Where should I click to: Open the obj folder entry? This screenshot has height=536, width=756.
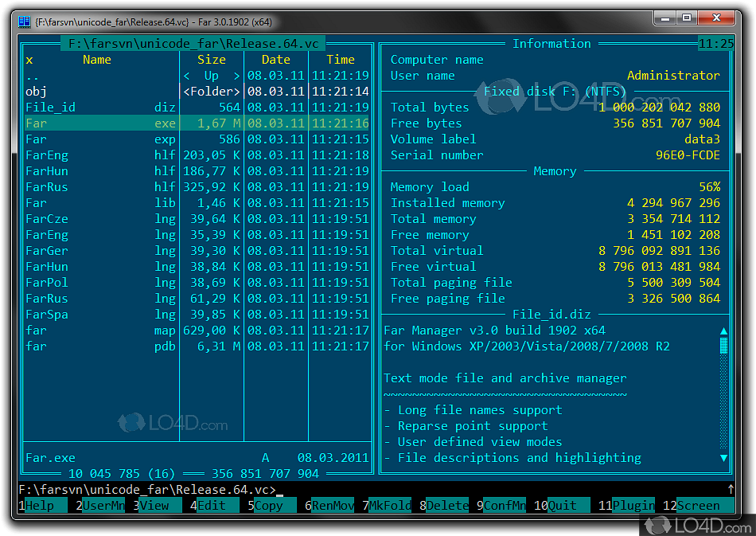click(x=37, y=91)
